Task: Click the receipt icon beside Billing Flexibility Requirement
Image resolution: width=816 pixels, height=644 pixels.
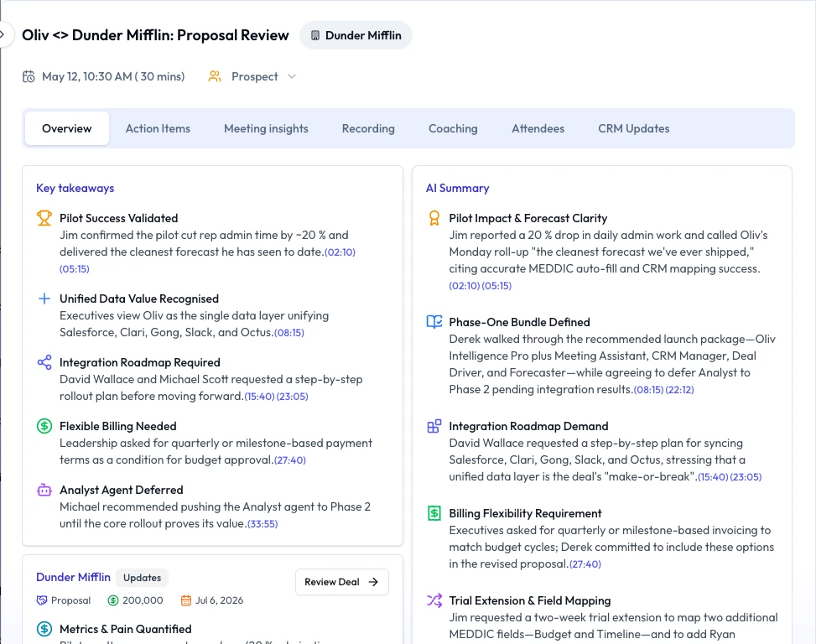Action: click(x=434, y=513)
